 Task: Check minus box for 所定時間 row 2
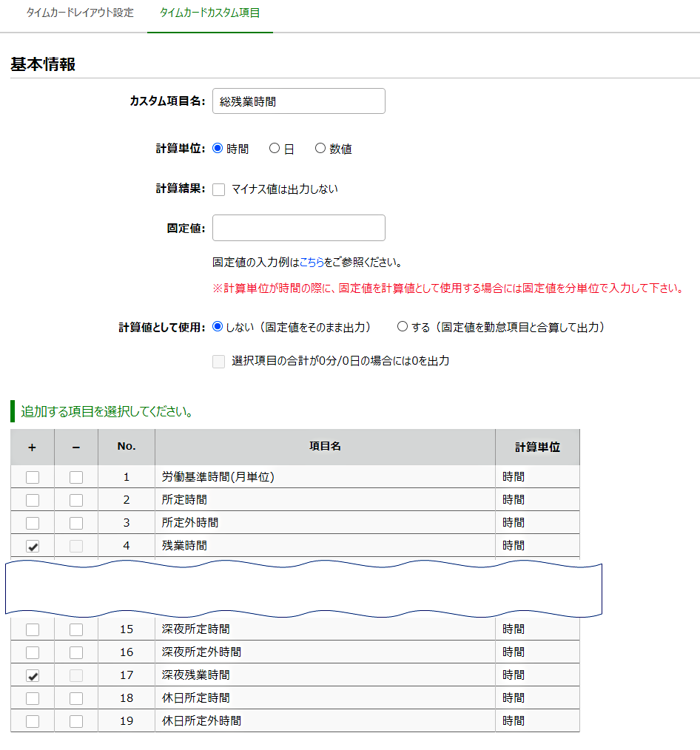click(x=76, y=500)
